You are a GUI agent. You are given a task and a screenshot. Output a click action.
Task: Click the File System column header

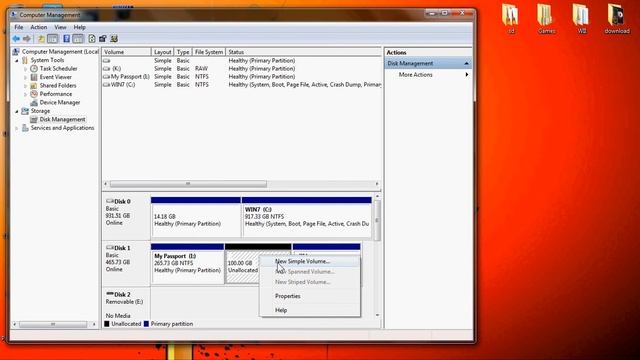tap(209, 52)
